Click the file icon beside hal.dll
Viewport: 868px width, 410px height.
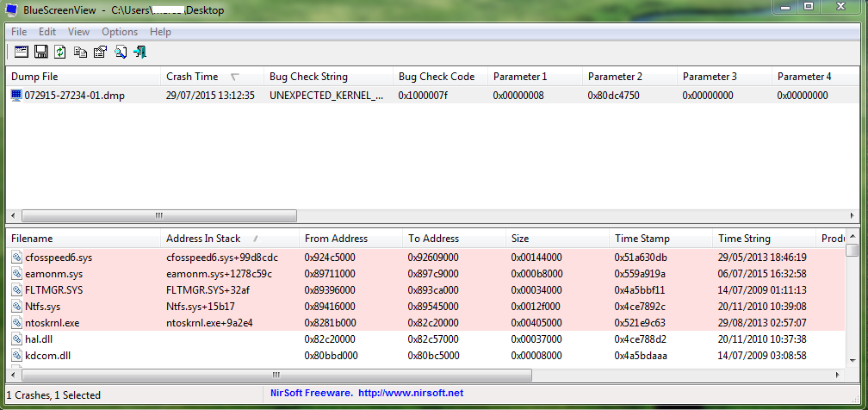(16, 339)
